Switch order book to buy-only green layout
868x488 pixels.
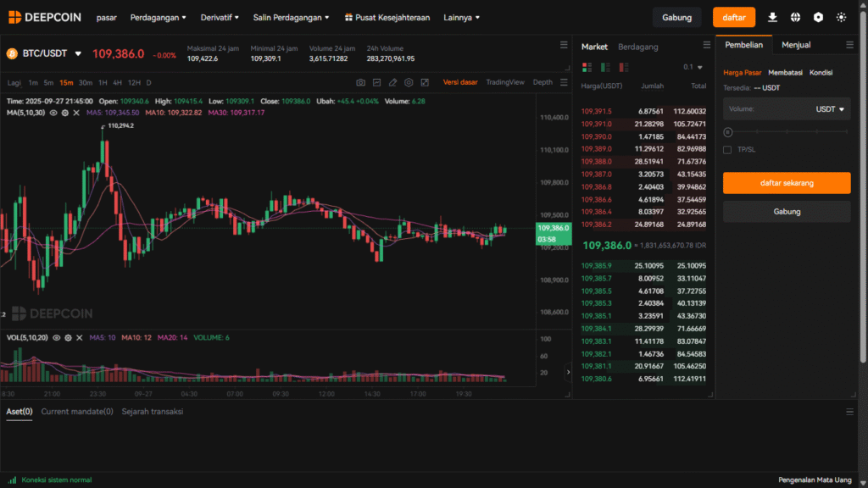tap(607, 67)
